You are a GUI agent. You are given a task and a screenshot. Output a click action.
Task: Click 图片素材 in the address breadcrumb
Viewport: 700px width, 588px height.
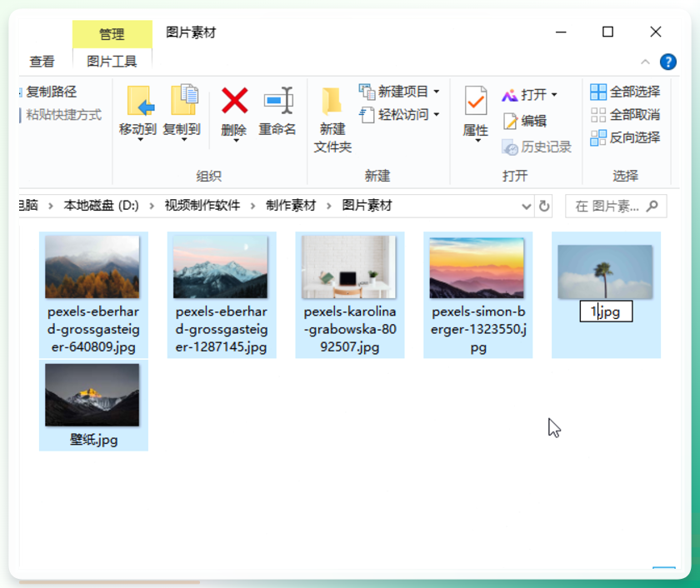(x=367, y=206)
